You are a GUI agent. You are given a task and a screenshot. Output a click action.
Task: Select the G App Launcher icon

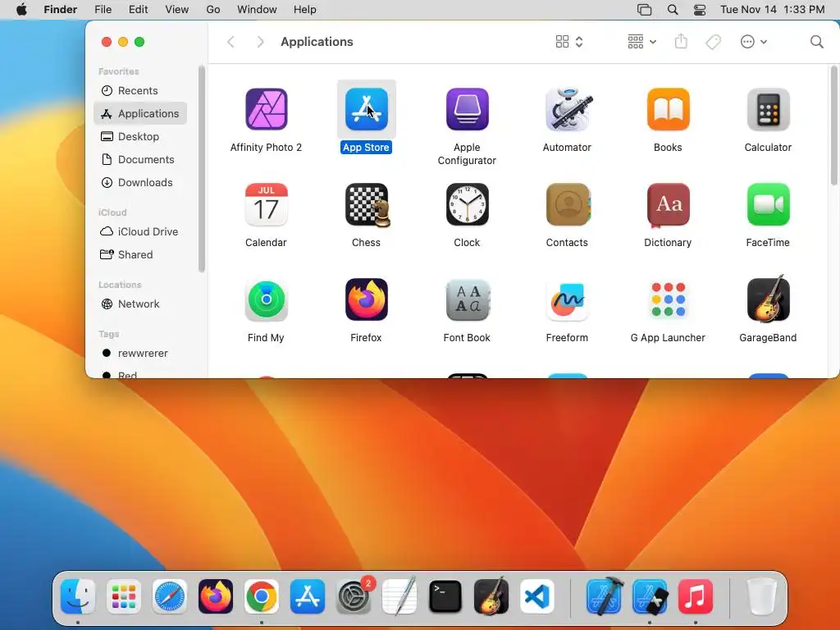tap(668, 300)
